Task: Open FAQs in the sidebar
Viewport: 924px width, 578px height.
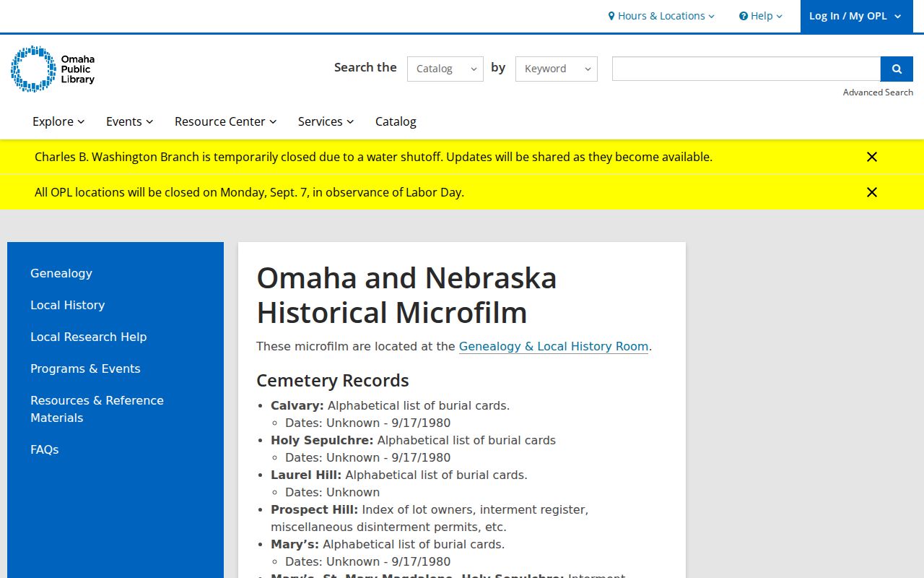Action: [45, 449]
